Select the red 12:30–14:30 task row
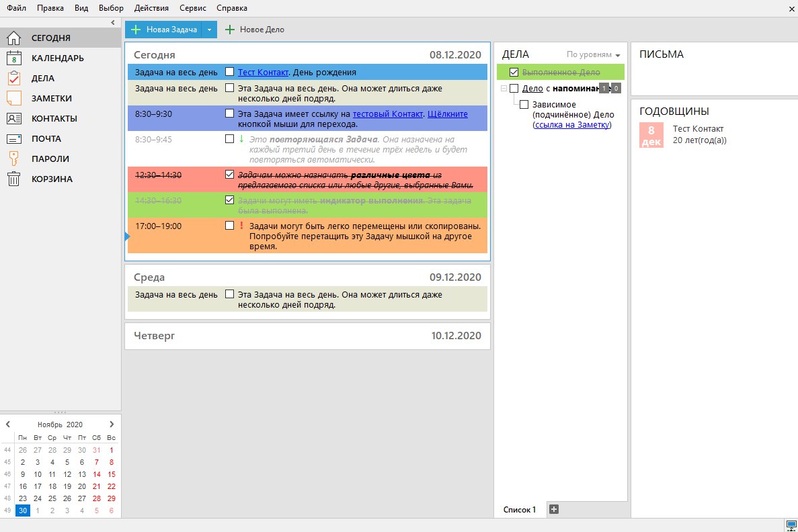This screenshot has height=532, width=798. [x=307, y=179]
